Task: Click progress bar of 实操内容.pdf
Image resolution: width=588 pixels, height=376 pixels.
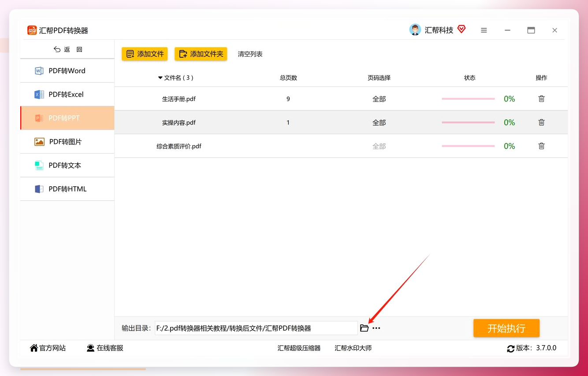Action: (468, 122)
